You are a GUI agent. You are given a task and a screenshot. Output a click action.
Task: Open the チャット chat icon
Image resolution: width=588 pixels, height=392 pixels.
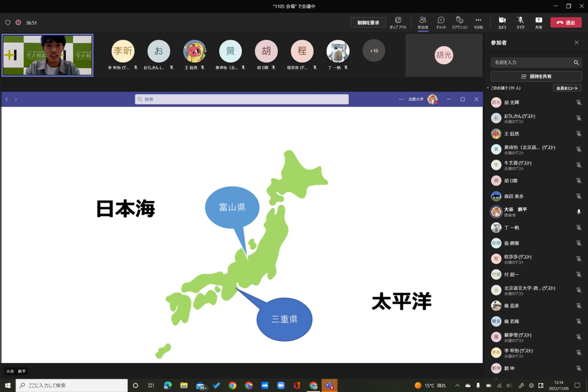441,22
